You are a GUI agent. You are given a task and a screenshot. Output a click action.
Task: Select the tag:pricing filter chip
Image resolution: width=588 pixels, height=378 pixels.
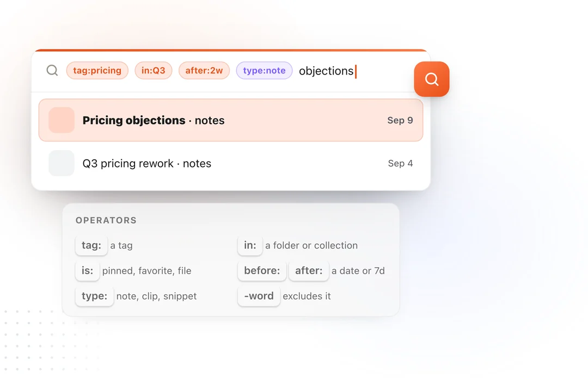[97, 70]
